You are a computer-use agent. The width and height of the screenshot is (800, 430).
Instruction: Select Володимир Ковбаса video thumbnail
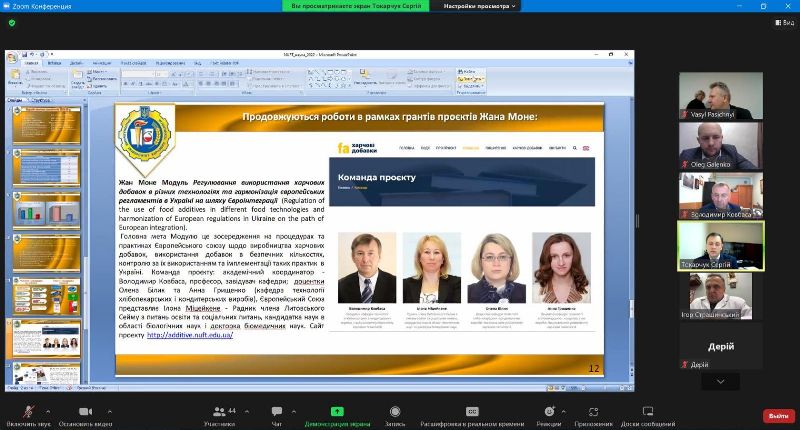click(721, 195)
